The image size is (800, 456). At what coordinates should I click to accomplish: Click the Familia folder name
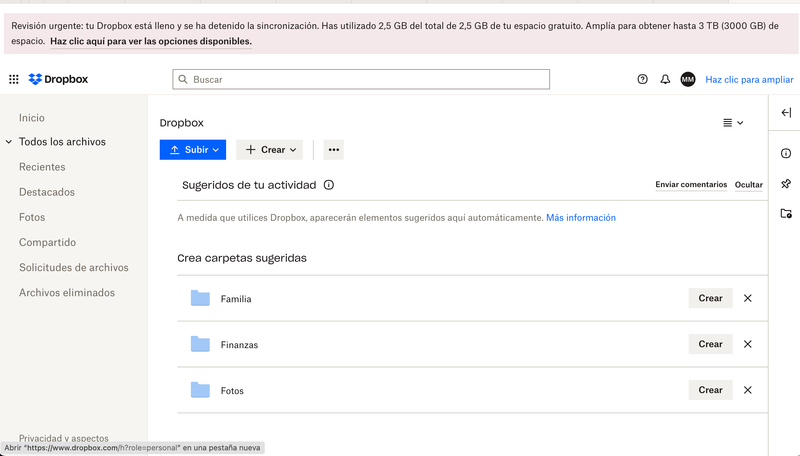tap(236, 299)
